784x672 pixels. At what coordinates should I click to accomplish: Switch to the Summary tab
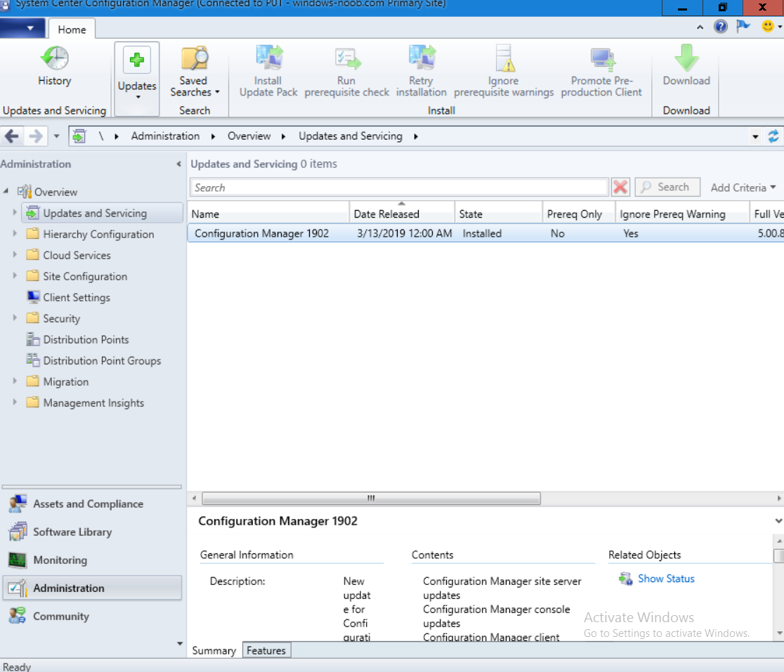[214, 650]
